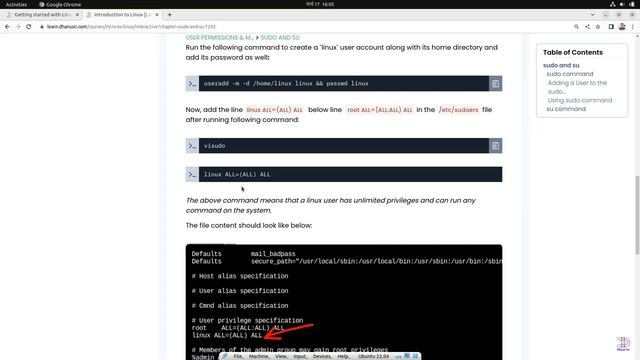Click the inline '/etc/sudoers' code text
This screenshot has height=360, width=640.
[x=458, y=110]
